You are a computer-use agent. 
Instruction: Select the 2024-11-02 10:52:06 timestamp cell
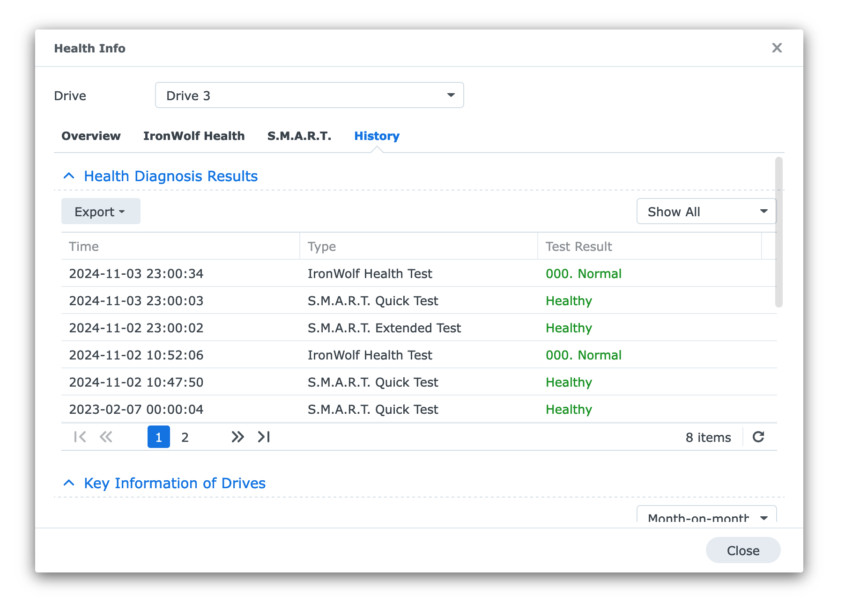point(136,355)
